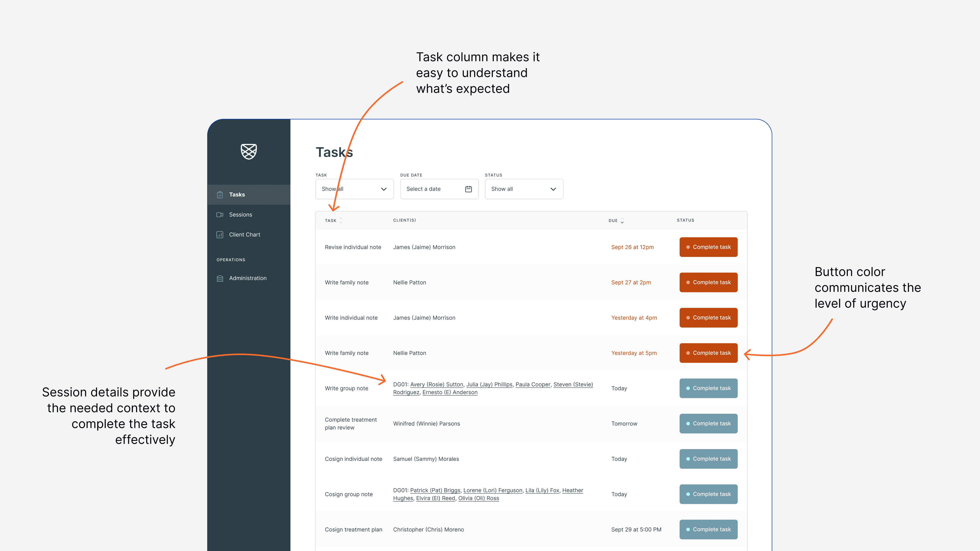Open Administration from sidebar menu
The width and height of the screenshot is (980, 551).
coord(248,278)
